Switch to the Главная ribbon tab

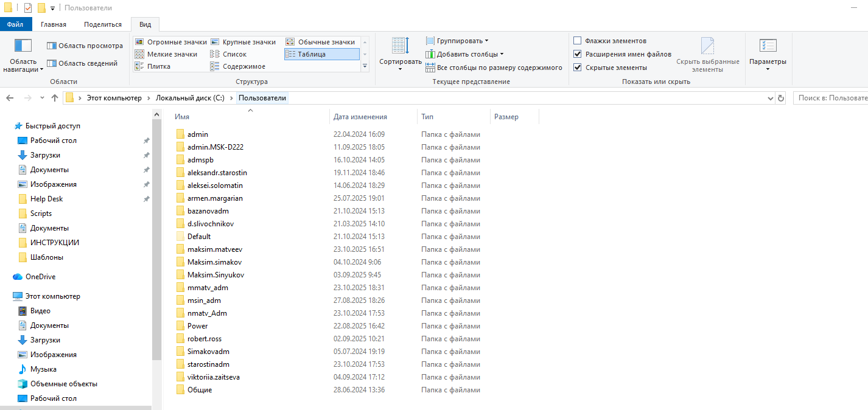click(x=54, y=24)
